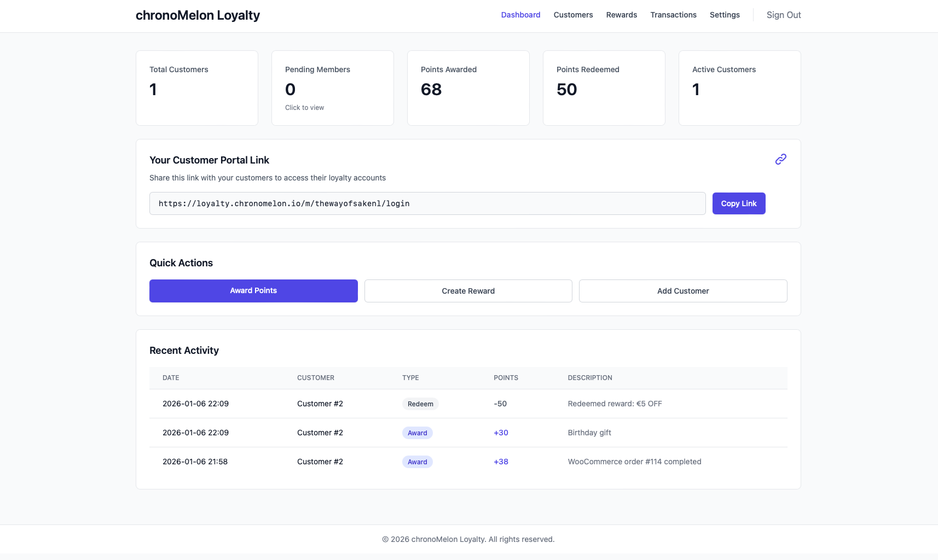This screenshot has height=560, width=938.
Task: Click the CUSTOMER column header
Action: 316,378
